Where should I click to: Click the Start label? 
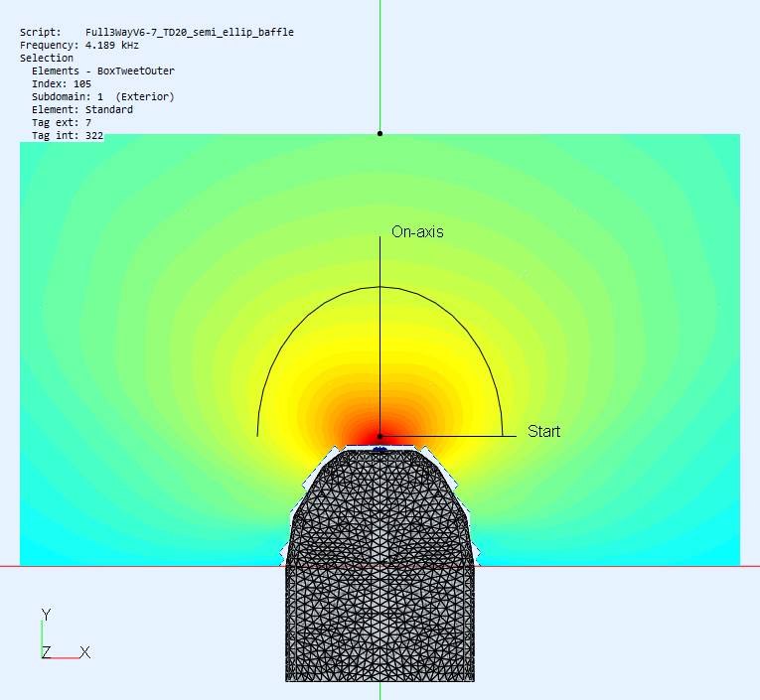[543, 431]
